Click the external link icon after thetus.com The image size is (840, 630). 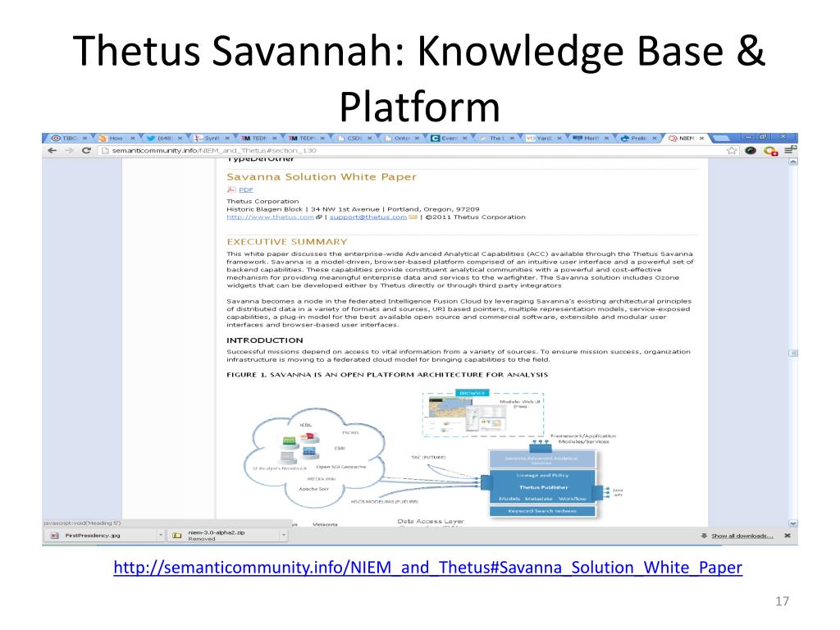coord(319,217)
